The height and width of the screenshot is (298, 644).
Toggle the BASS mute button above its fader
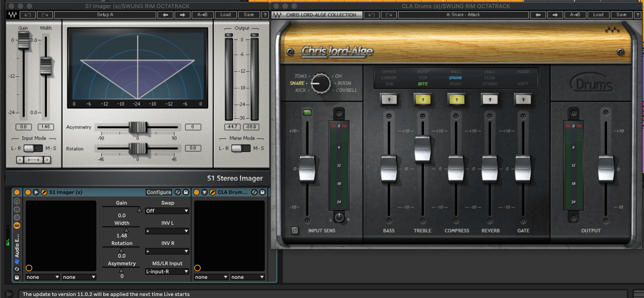(x=389, y=116)
